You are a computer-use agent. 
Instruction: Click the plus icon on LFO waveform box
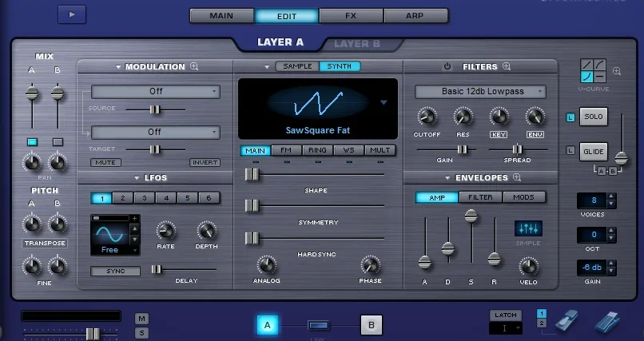(x=134, y=219)
